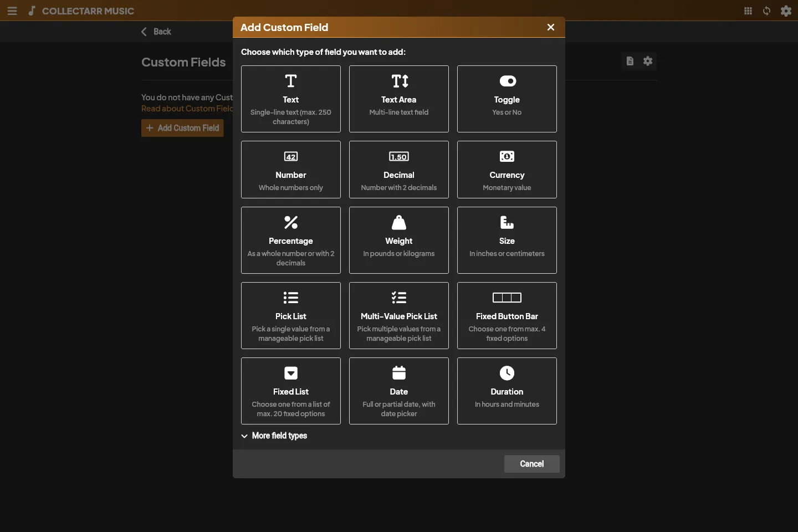The height and width of the screenshot is (532, 798).
Task: Choose the Multi-Value Pick List type
Action: tap(399, 315)
